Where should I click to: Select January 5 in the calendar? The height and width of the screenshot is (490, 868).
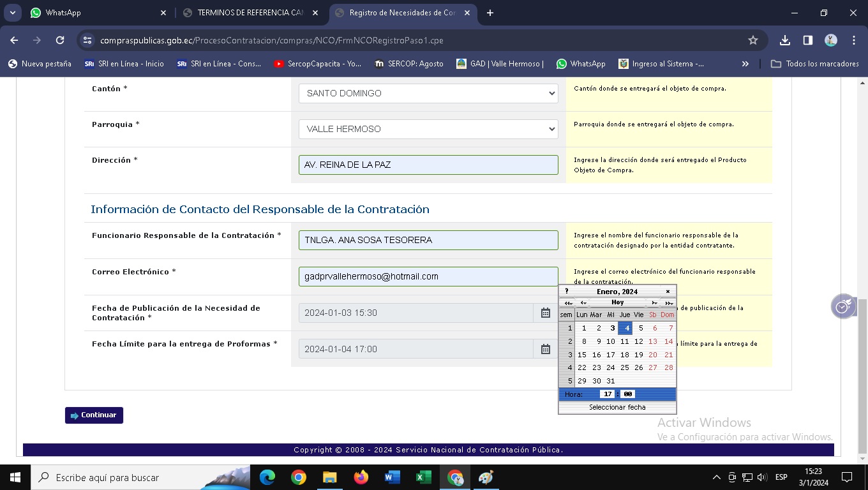[640, 328]
